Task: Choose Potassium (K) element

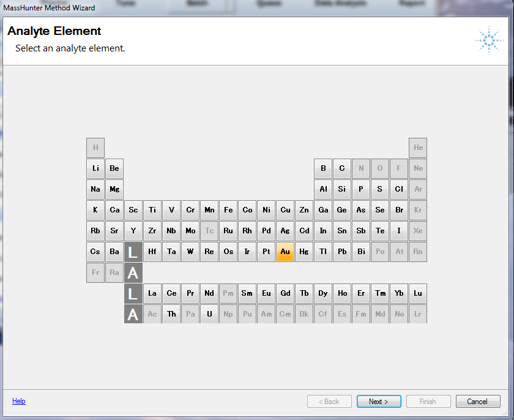Action: point(95,210)
